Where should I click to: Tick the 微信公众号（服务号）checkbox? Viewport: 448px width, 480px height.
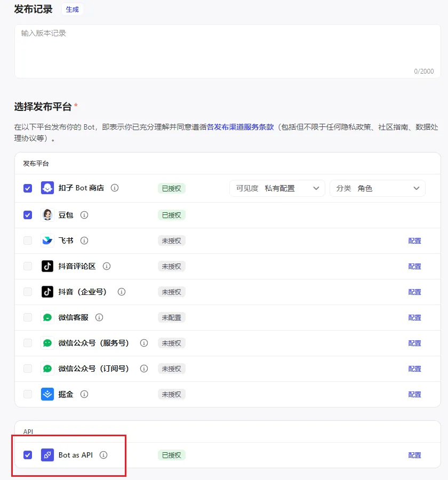click(28, 343)
